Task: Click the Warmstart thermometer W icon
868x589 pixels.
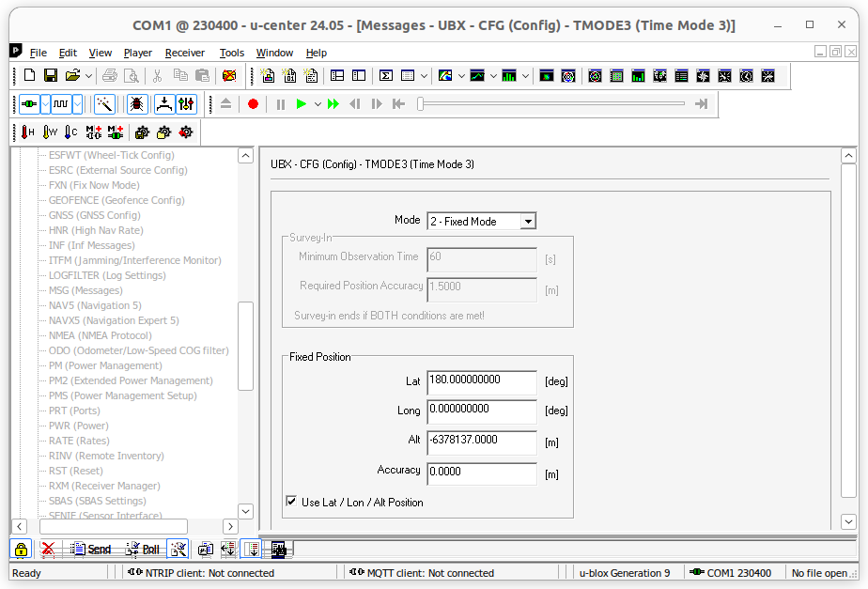Action: [x=50, y=132]
